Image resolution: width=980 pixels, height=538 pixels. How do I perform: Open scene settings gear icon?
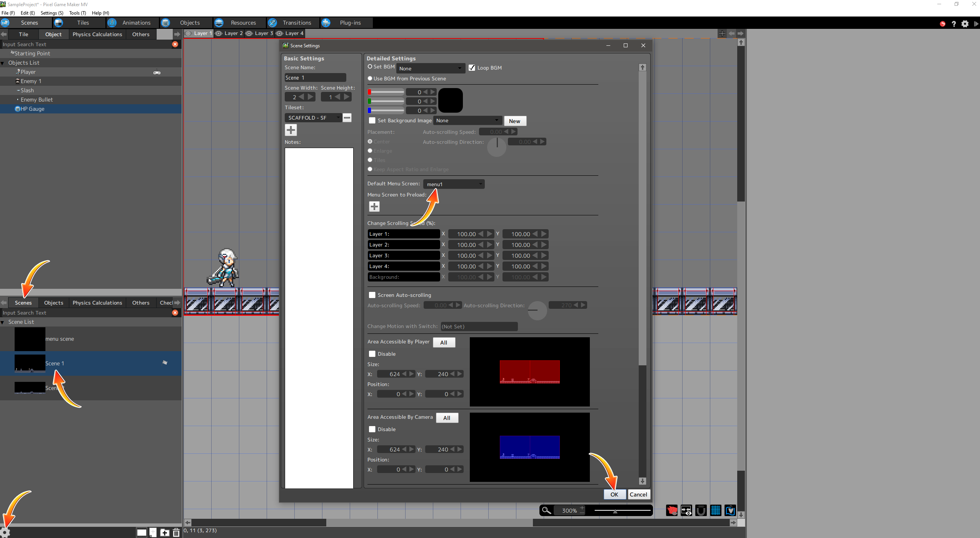5,533
